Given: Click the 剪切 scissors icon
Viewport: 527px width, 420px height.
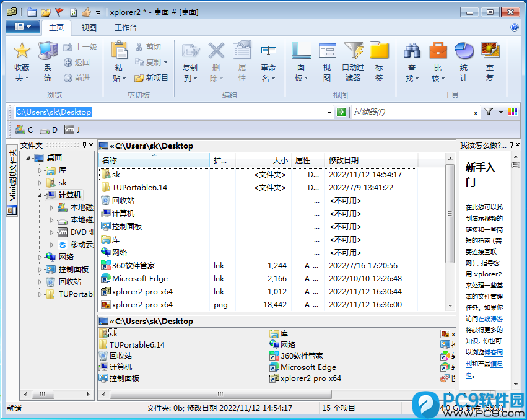Looking at the screenshot, I should pos(139,47).
